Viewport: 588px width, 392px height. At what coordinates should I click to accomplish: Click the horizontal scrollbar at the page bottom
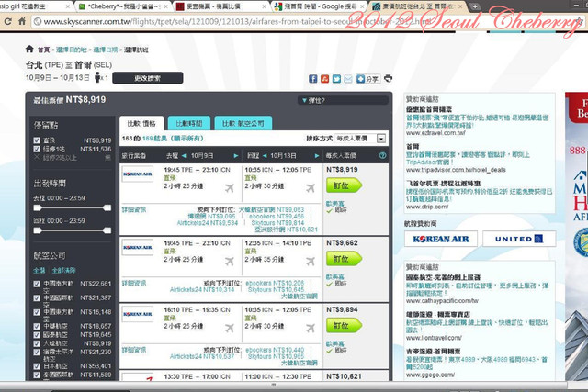[x=283, y=385]
